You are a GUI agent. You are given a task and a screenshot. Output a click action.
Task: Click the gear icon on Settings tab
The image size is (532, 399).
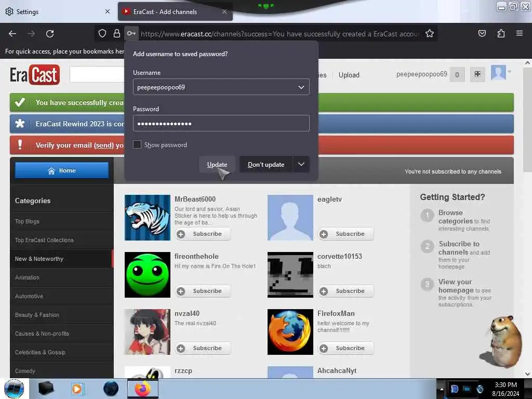9,11
